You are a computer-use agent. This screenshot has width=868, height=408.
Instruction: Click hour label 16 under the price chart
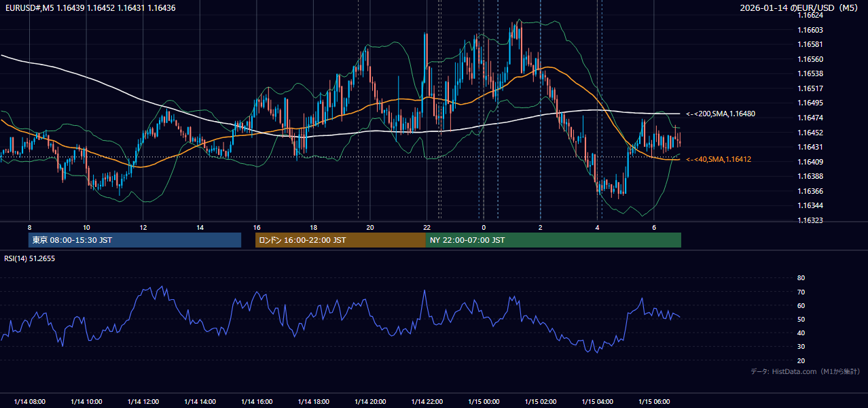[x=257, y=227]
